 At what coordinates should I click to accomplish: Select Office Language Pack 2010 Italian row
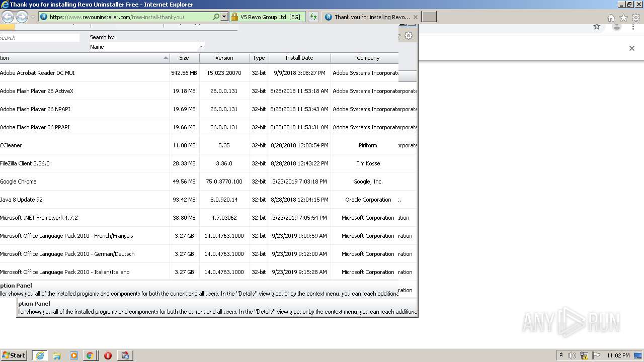pyautogui.click(x=199, y=272)
